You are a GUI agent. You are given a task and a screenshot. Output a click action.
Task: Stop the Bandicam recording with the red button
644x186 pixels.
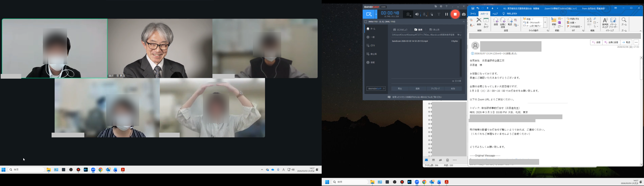pyautogui.click(x=455, y=14)
